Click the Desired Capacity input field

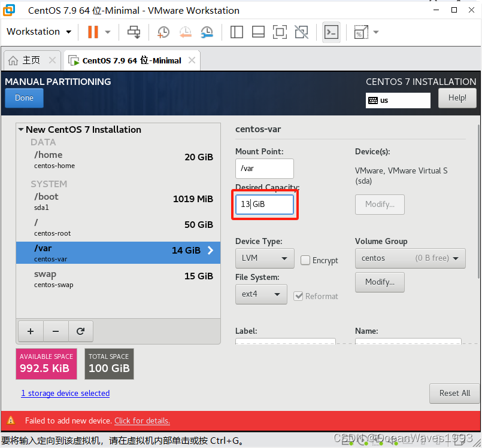click(x=265, y=204)
